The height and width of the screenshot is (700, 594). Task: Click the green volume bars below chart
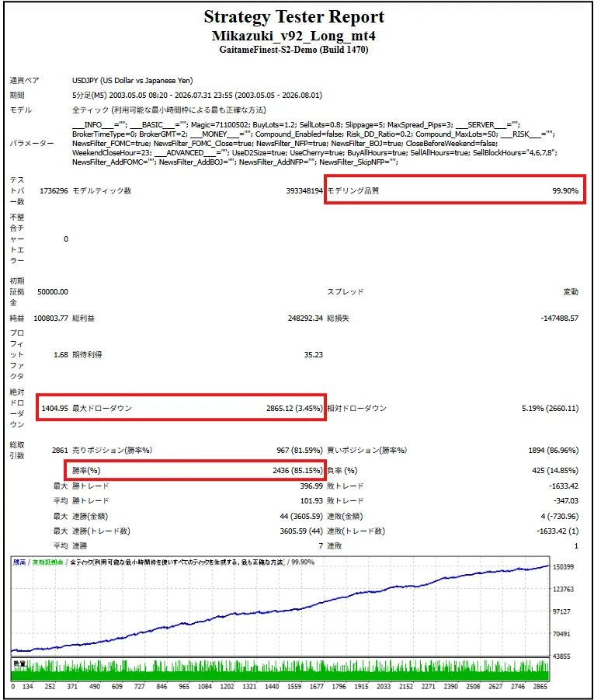pyautogui.click(x=281, y=670)
